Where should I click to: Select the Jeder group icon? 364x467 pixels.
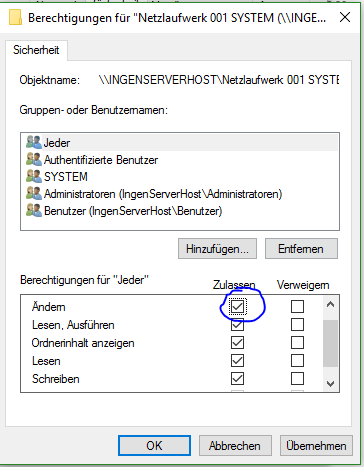[x=34, y=142]
